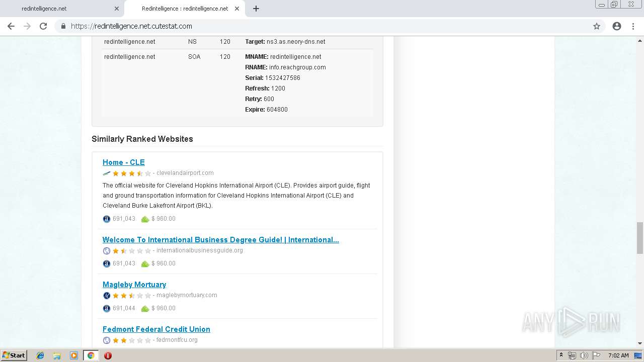Open network status tray icon
The width and height of the screenshot is (644, 362).
[x=572, y=355]
